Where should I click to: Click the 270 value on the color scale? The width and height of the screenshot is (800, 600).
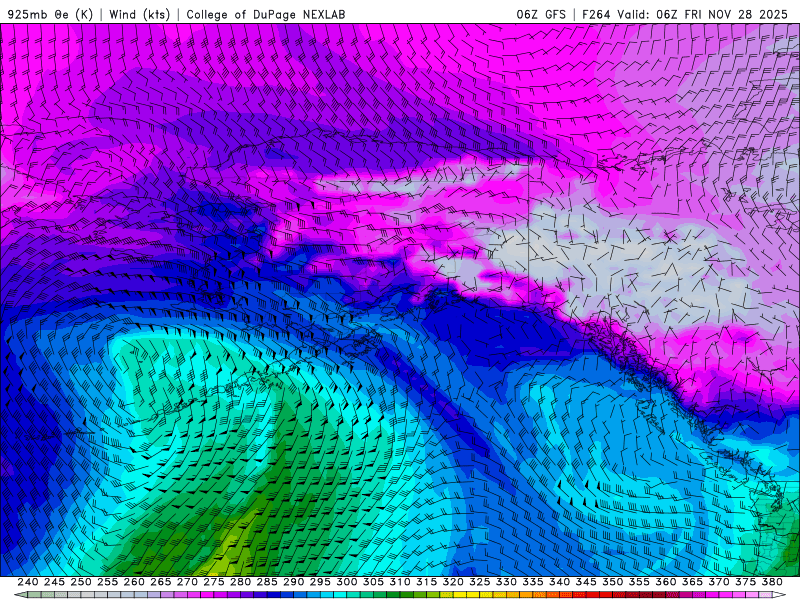tap(187, 582)
